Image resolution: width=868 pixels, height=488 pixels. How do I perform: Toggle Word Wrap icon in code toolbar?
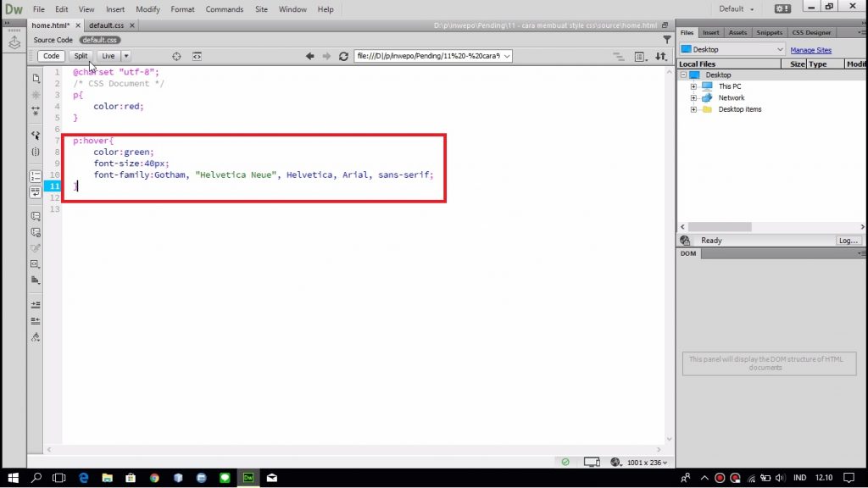coord(36,192)
